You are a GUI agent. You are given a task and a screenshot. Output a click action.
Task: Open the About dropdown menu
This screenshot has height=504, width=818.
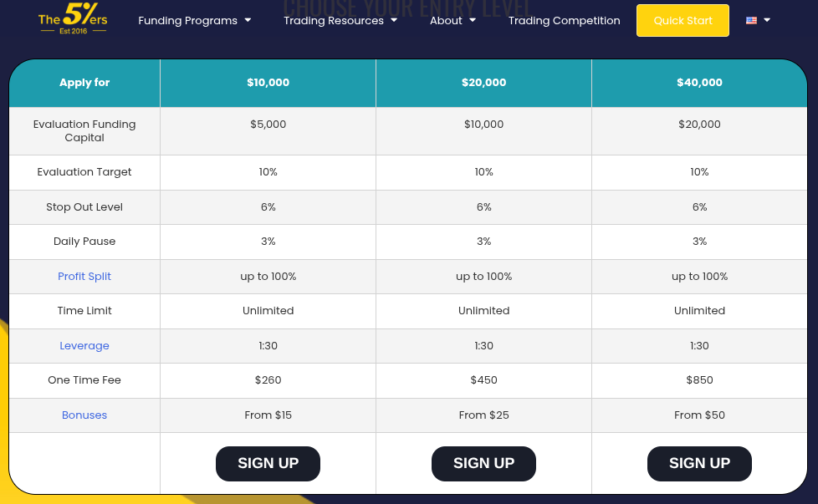click(452, 20)
